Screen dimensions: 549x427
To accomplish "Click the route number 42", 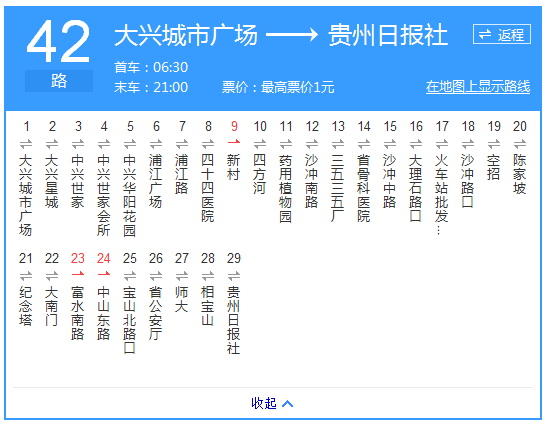I will (58, 42).
